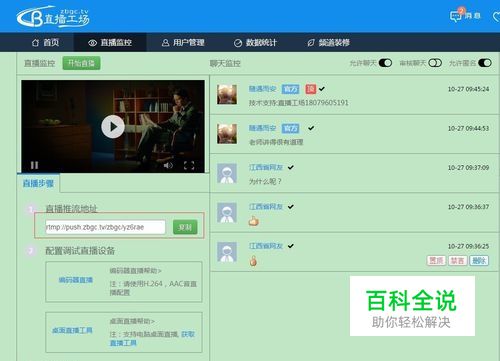
Task: Click the 官方 badge on the 09:45:24 message
Action: 291,89
